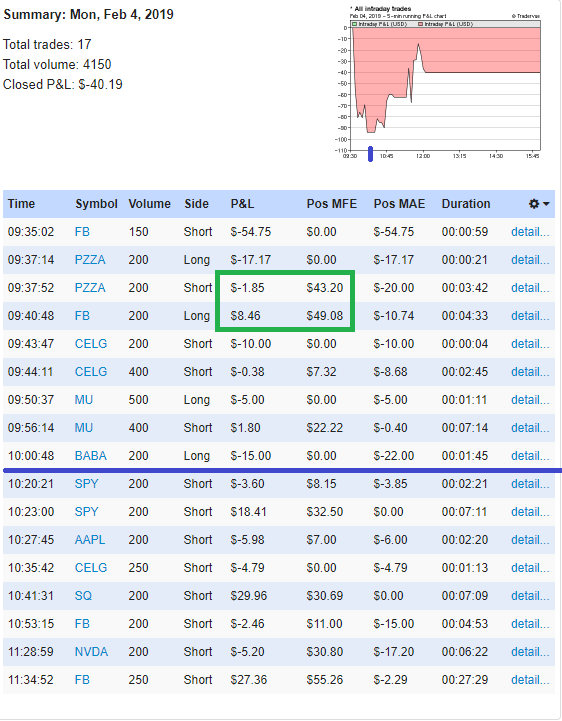
Task: Click the $29.96 P&L cell for SQ
Action: point(249,596)
